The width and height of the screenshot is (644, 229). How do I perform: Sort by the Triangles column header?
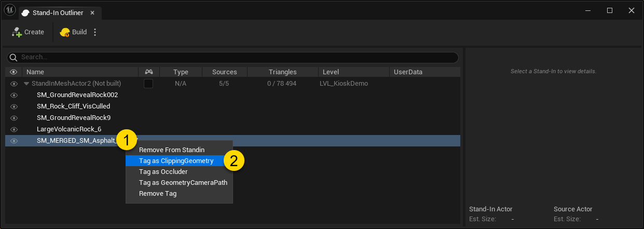coord(283,72)
